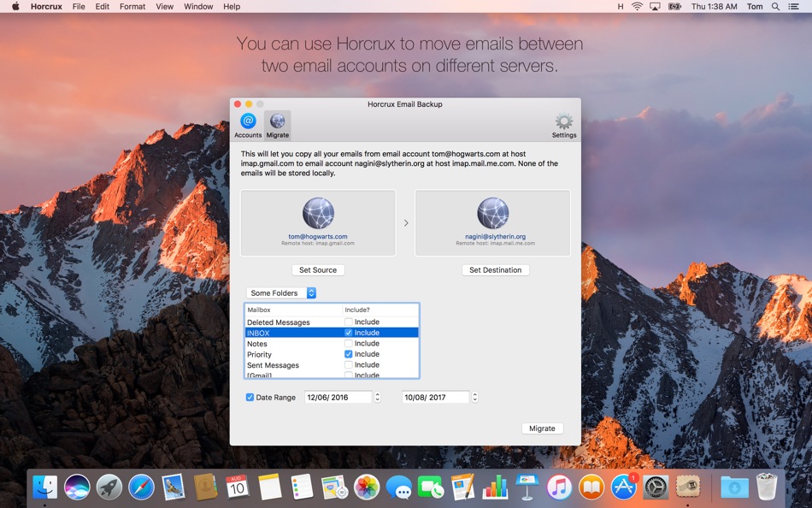The height and width of the screenshot is (508, 812).
Task: Click the nagini@slytherin.org destination globe icon
Action: pyautogui.click(x=492, y=213)
